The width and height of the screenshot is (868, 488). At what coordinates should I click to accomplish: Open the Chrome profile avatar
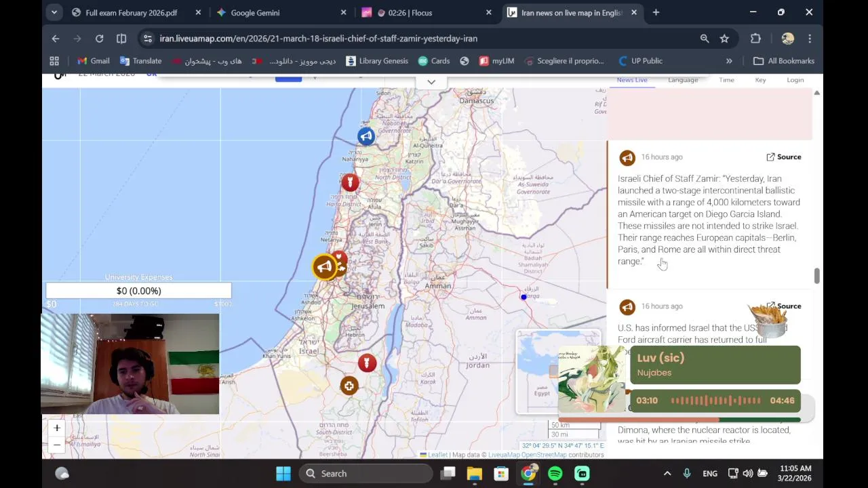coord(787,39)
